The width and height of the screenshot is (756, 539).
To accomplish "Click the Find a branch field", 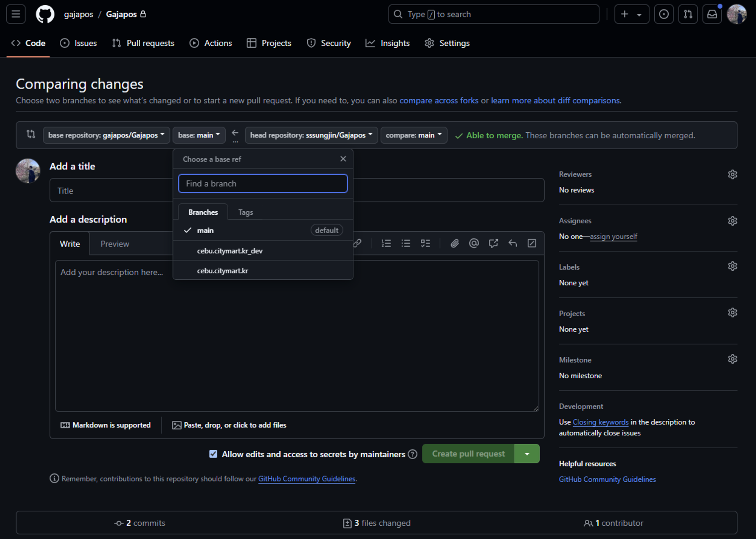I will 263,184.
